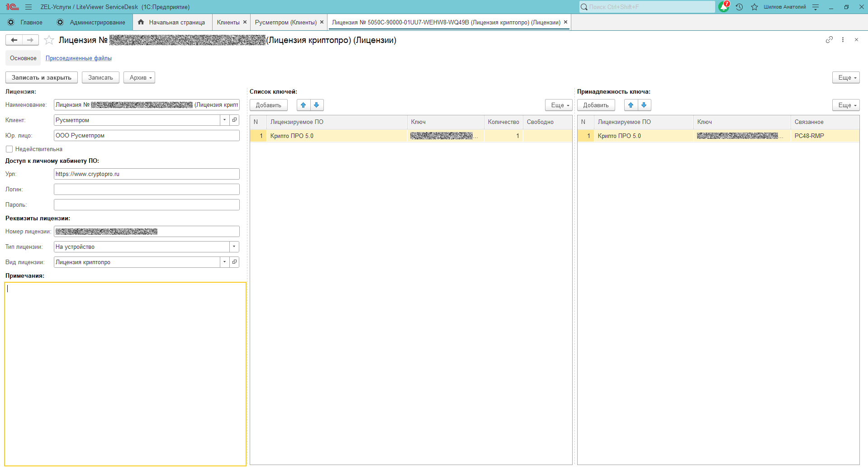
Task: Open the form's three-dot menu
Action: pyautogui.click(x=843, y=40)
